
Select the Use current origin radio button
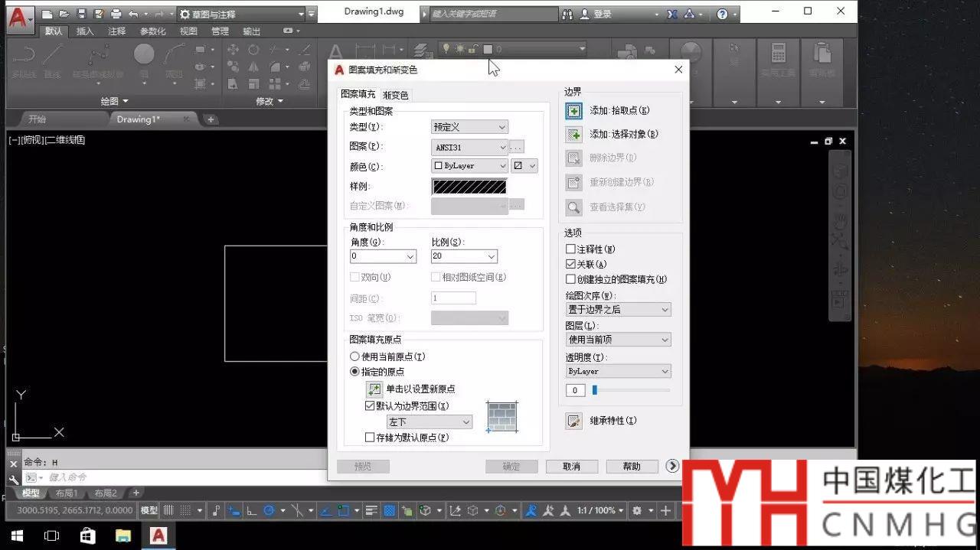[x=354, y=356]
